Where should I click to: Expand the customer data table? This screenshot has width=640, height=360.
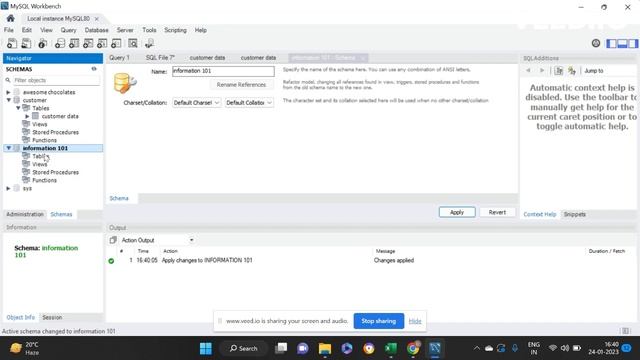pyautogui.click(x=27, y=116)
